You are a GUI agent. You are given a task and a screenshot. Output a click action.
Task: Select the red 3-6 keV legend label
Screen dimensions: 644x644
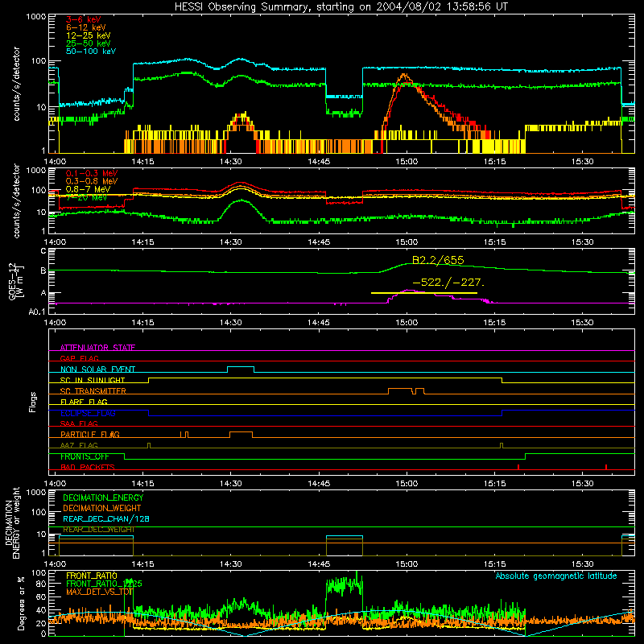pos(83,19)
